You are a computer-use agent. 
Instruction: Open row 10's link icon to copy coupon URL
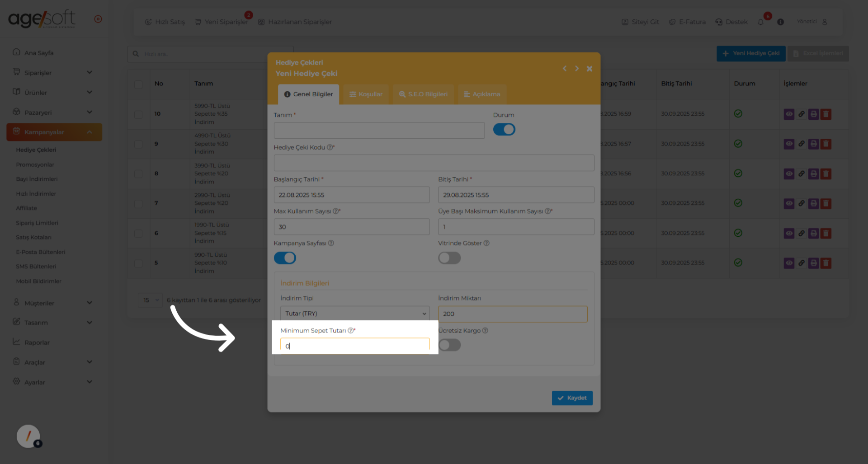coord(801,114)
